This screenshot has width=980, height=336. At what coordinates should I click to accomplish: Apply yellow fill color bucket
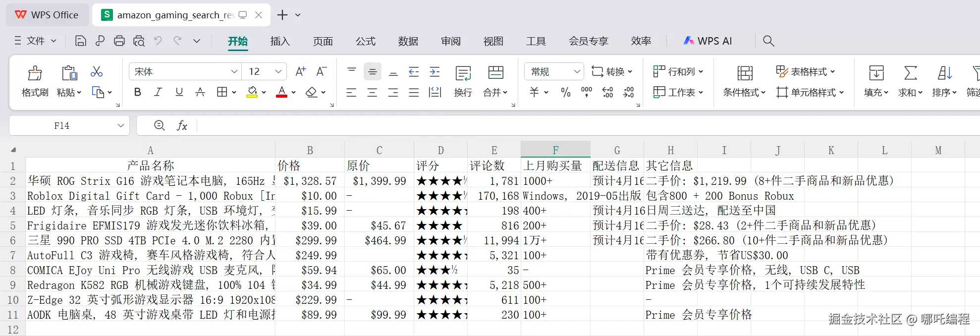[252, 92]
